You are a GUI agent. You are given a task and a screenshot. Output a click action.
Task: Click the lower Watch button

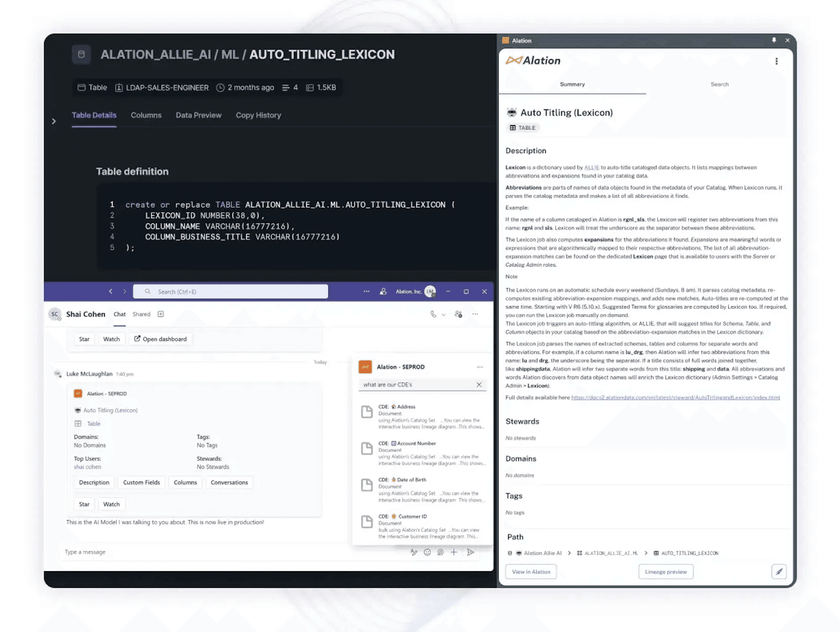tap(111, 504)
